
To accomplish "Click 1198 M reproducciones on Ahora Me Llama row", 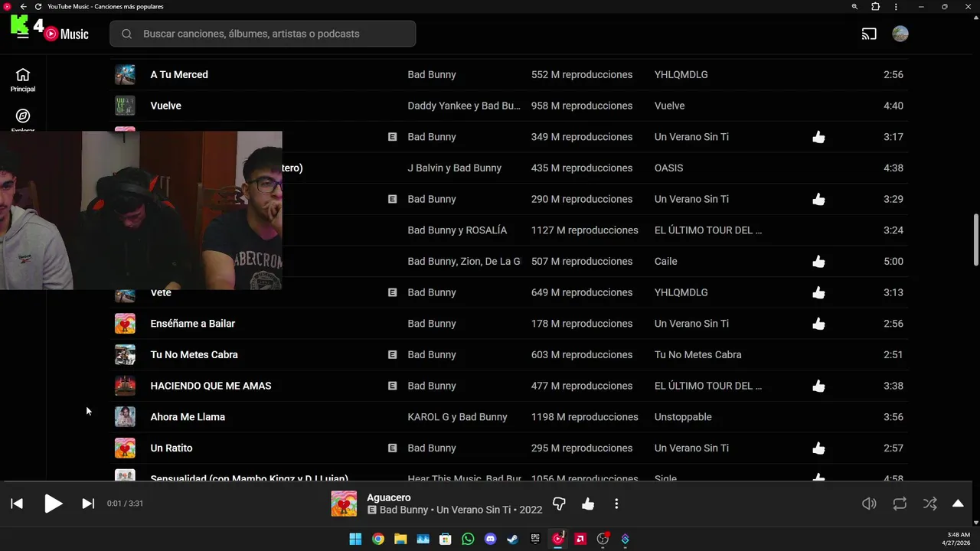I will tap(584, 417).
